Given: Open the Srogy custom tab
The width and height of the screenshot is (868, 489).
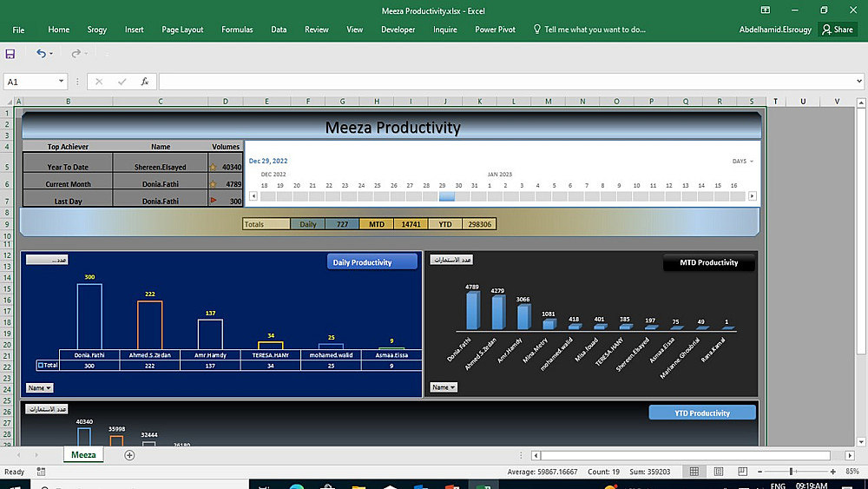Looking at the screenshot, I should pos(97,30).
